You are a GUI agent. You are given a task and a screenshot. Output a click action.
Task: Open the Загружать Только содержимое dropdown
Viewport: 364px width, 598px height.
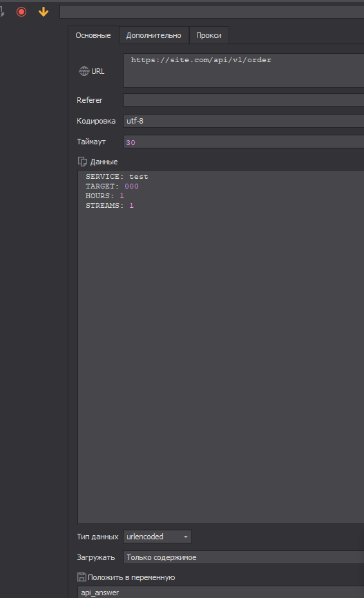pyautogui.click(x=243, y=557)
